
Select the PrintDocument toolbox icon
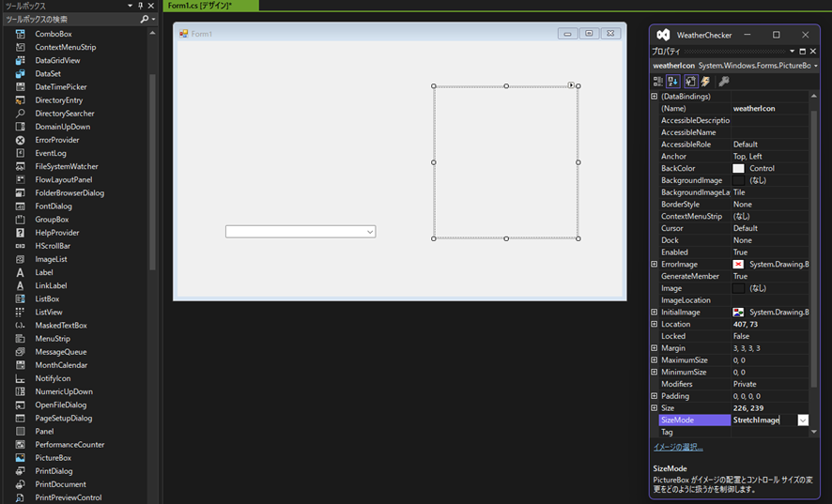[20, 484]
